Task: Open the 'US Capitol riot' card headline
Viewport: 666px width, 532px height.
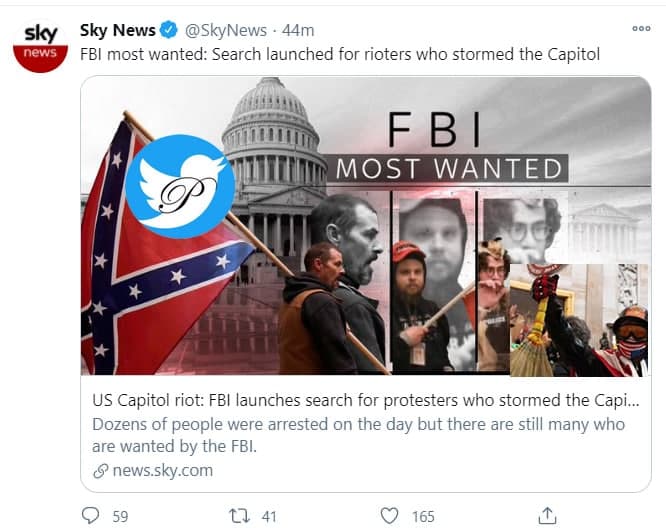Action: click(365, 401)
